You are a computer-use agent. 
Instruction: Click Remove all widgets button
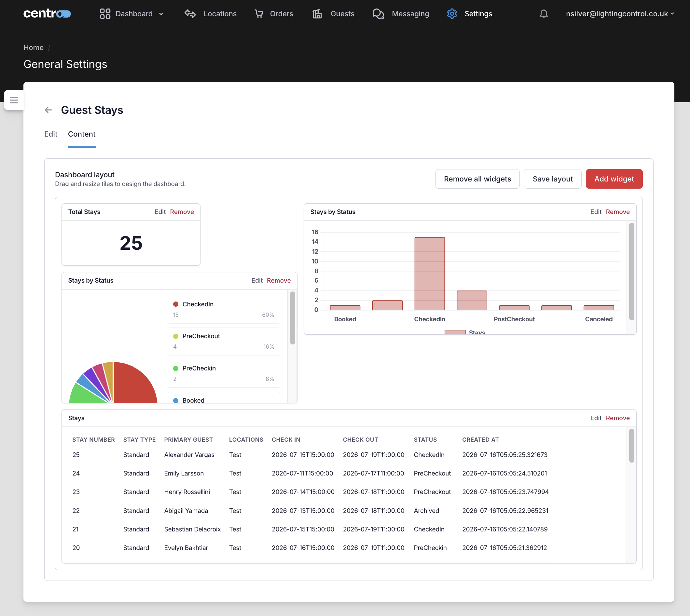[477, 179]
